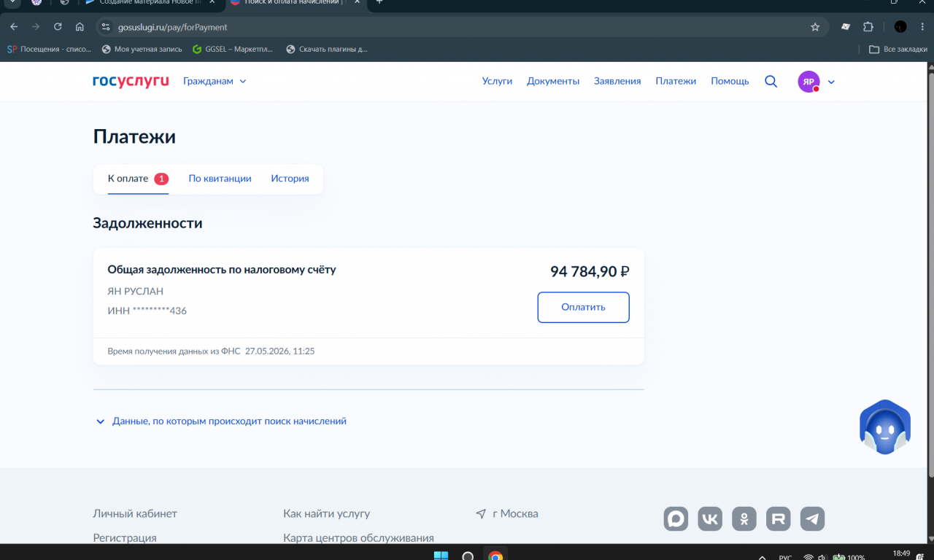The image size is (934, 560).
Task: Open the Регистрация footer link
Action: point(125,538)
